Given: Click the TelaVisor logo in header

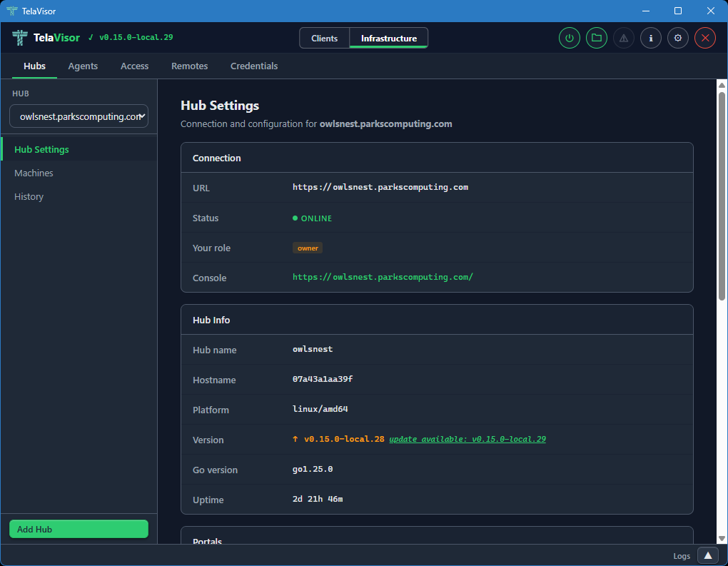Looking at the screenshot, I should (19, 38).
